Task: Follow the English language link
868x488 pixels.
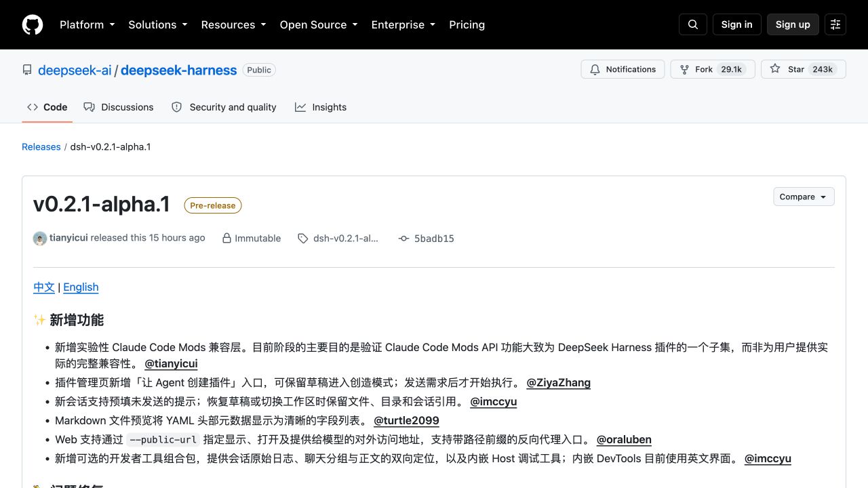Action: (x=81, y=287)
